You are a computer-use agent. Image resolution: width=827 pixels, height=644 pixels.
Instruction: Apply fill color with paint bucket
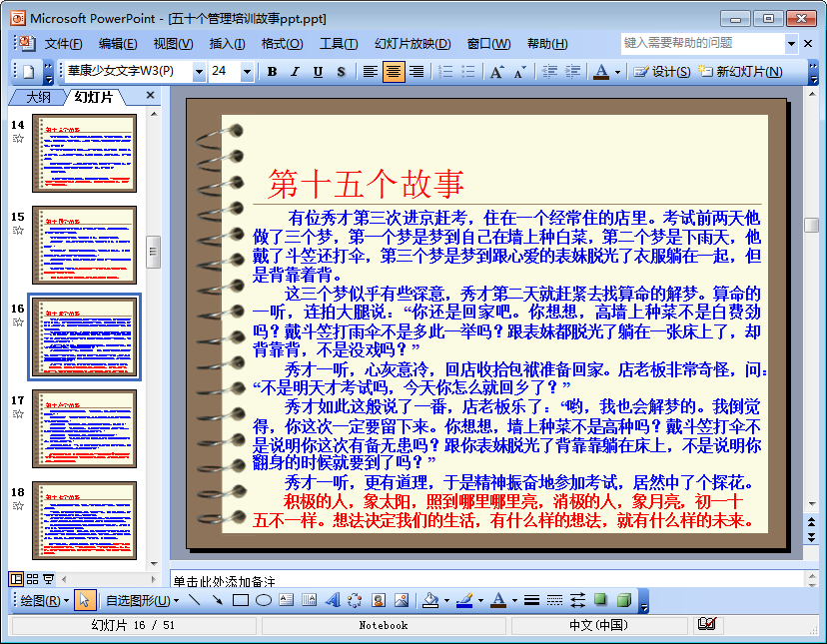pos(430,600)
